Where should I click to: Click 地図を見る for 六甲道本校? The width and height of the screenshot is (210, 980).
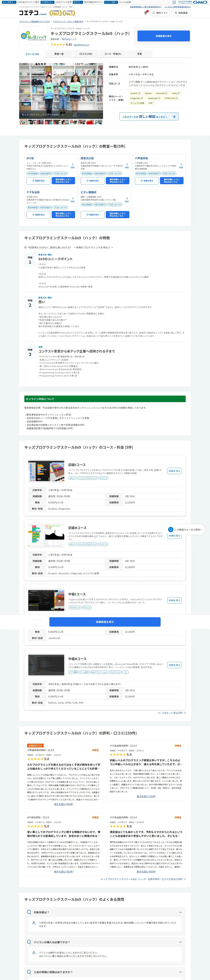[147, 181]
